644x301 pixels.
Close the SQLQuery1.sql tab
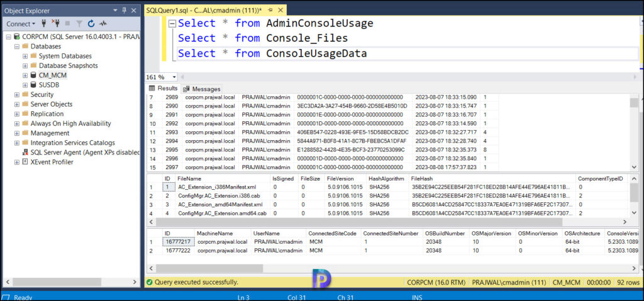[x=280, y=9]
